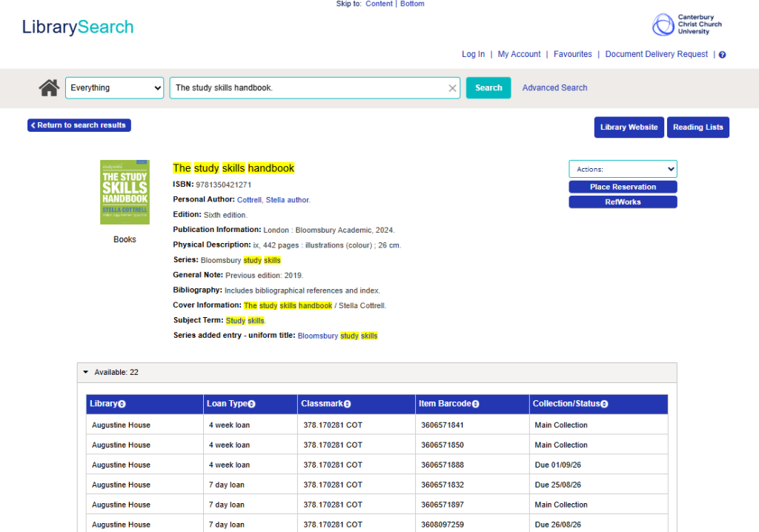Open the Library Website button
Viewport: 759px width, 532px height.
[x=629, y=127]
